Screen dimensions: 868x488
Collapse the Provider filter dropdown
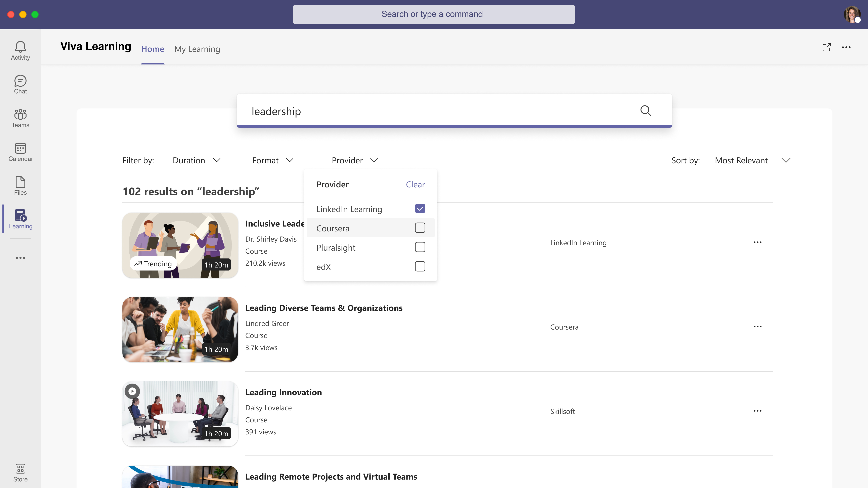355,160
